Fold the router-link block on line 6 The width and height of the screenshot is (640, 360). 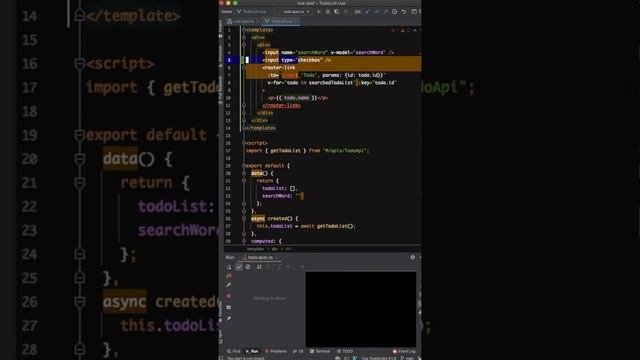tap(244, 68)
